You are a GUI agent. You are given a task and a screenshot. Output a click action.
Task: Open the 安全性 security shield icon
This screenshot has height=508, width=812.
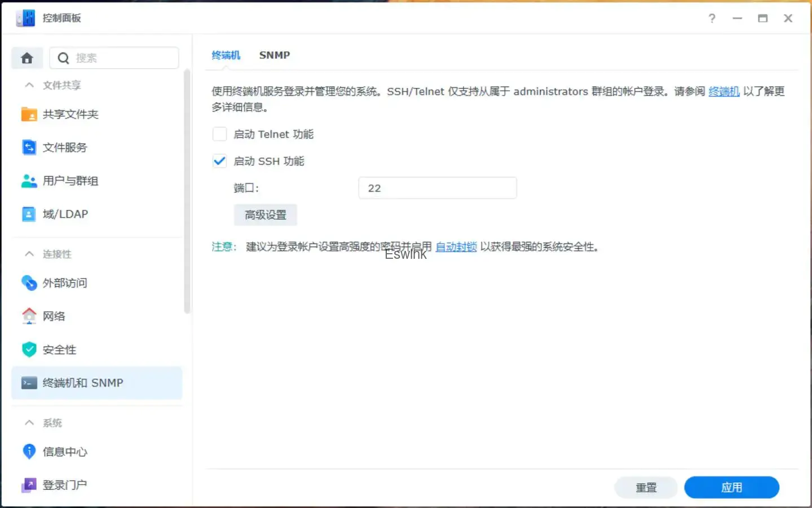click(x=29, y=350)
